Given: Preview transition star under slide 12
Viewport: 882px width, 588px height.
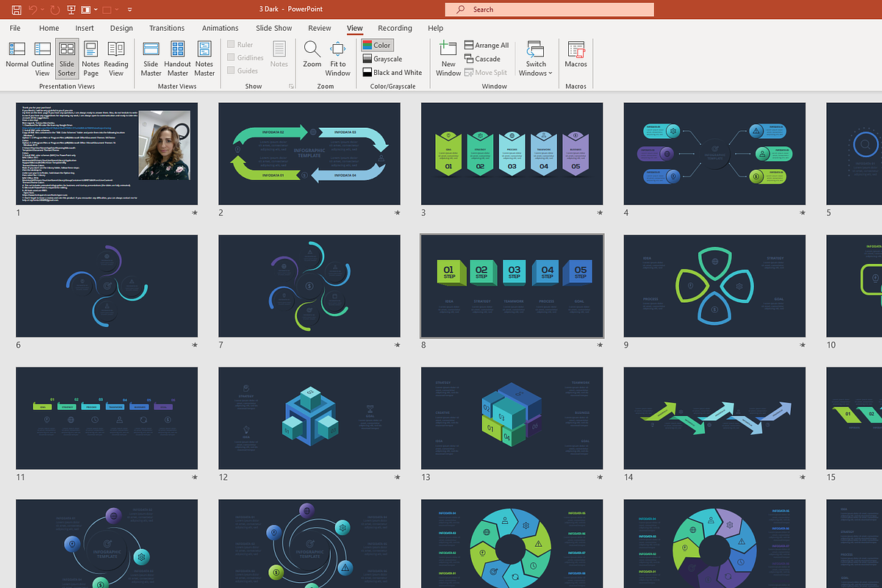Looking at the screenshot, I should tap(398, 477).
